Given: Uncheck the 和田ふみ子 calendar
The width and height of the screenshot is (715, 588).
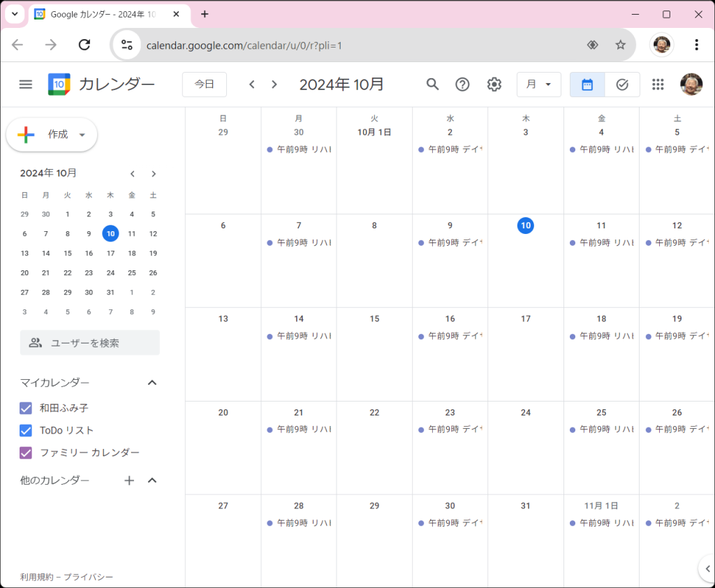Looking at the screenshot, I should [26, 408].
